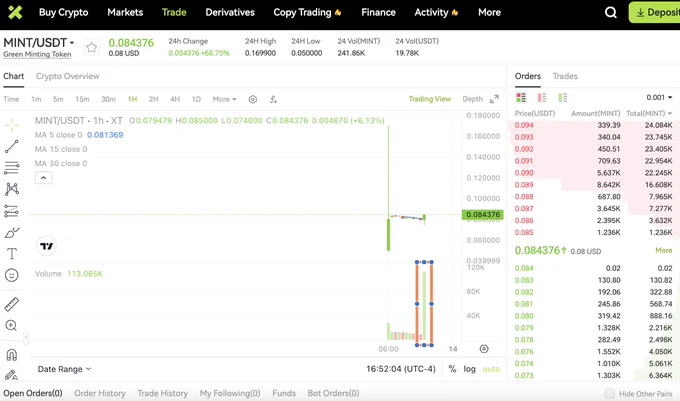This screenshot has width=680, height=401.
Task: Open the search icon in header
Action: [611, 13]
